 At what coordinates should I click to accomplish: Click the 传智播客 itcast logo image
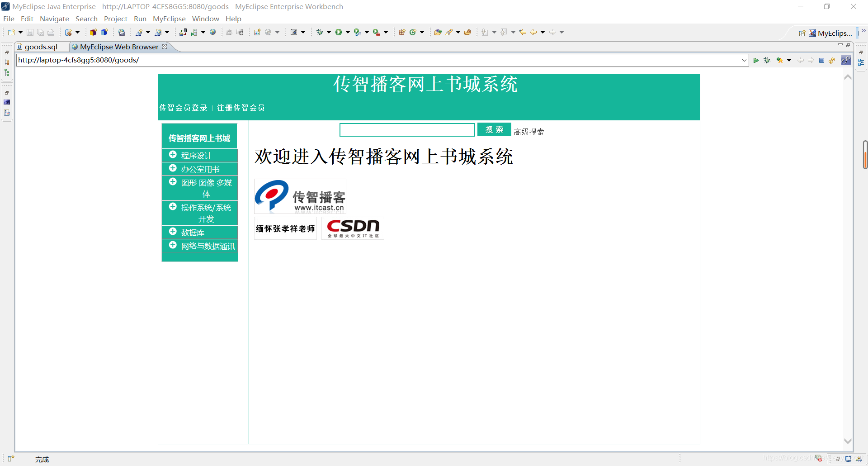300,196
